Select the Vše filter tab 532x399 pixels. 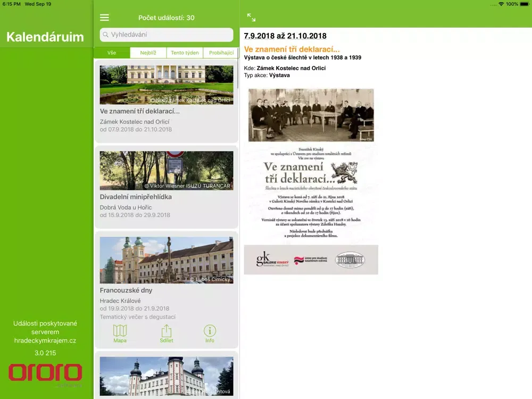click(112, 53)
